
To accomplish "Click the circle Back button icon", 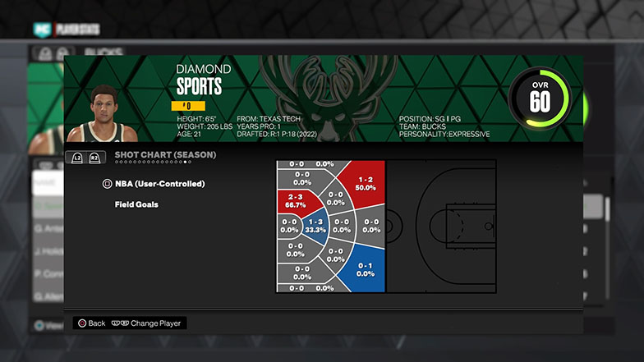I will [82, 323].
